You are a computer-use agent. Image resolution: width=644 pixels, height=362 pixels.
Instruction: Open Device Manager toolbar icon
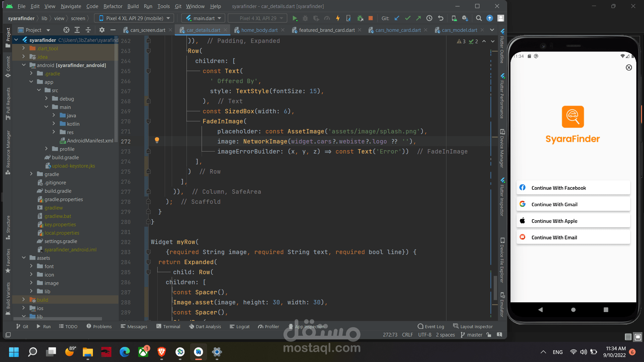click(x=454, y=18)
